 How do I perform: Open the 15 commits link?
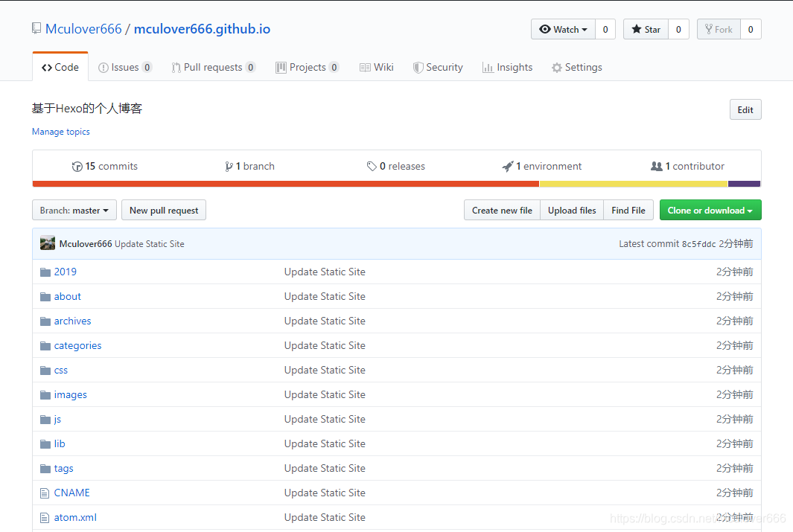click(105, 166)
